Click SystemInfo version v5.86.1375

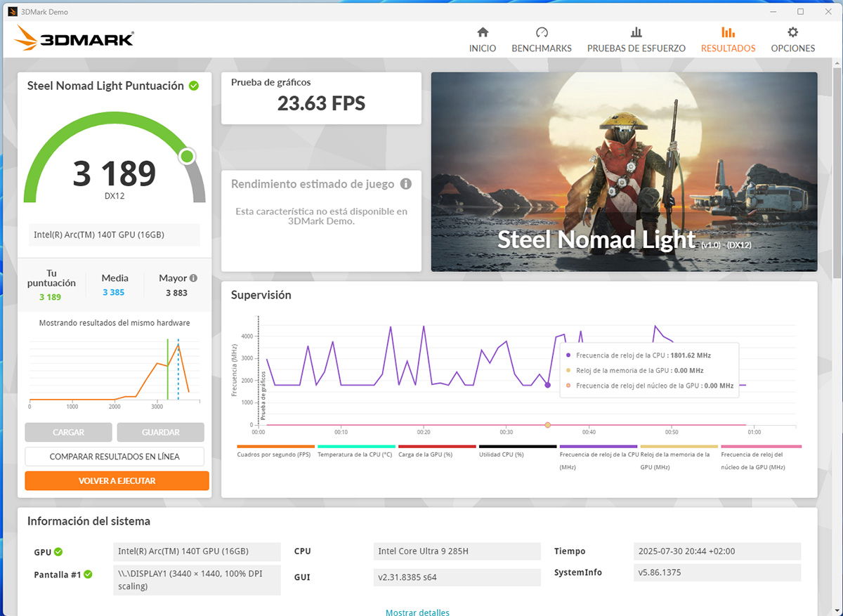[717, 572]
